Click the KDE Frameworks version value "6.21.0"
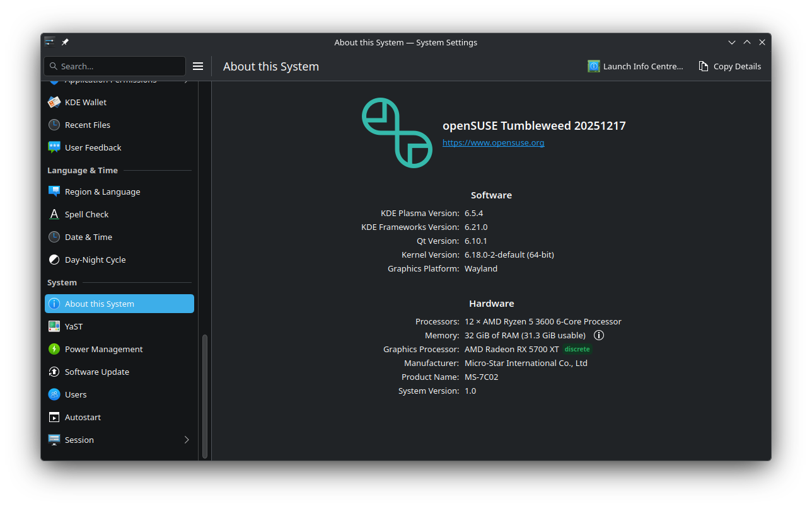The height and width of the screenshot is (509, 812). tap(476, 227)
